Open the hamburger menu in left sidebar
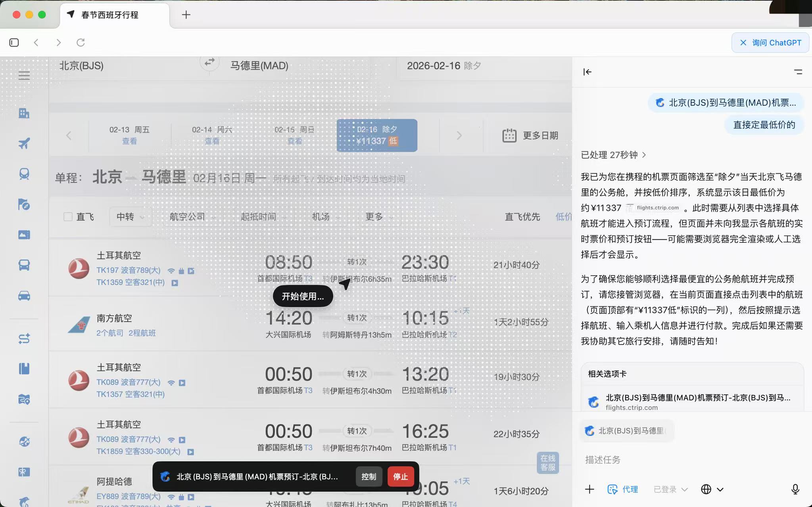Viewport: 812px width, 507px height. [24, 75]
